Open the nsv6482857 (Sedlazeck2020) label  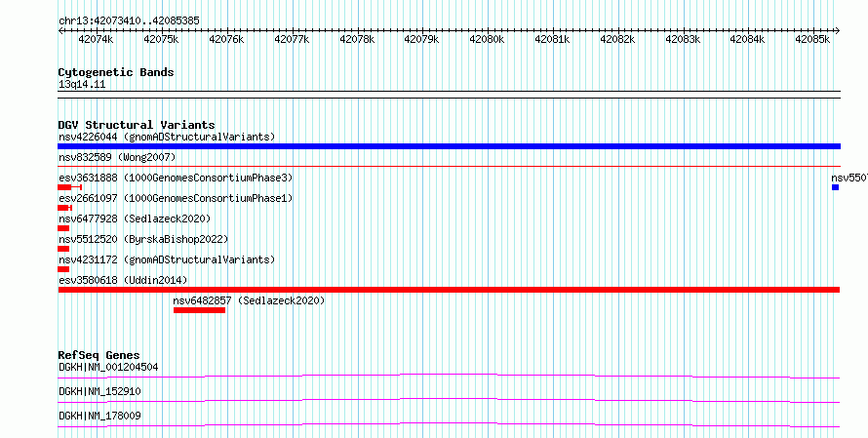coord(249,300)
